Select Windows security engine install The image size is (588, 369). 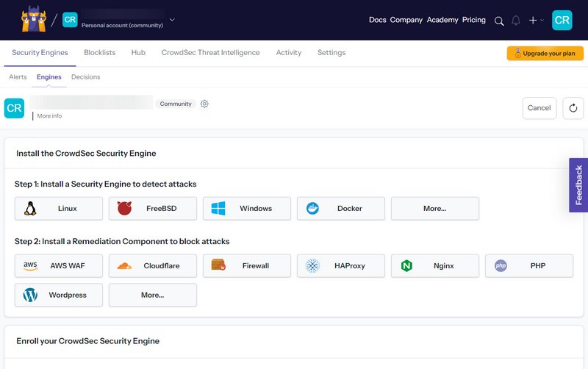pos(247,208)
